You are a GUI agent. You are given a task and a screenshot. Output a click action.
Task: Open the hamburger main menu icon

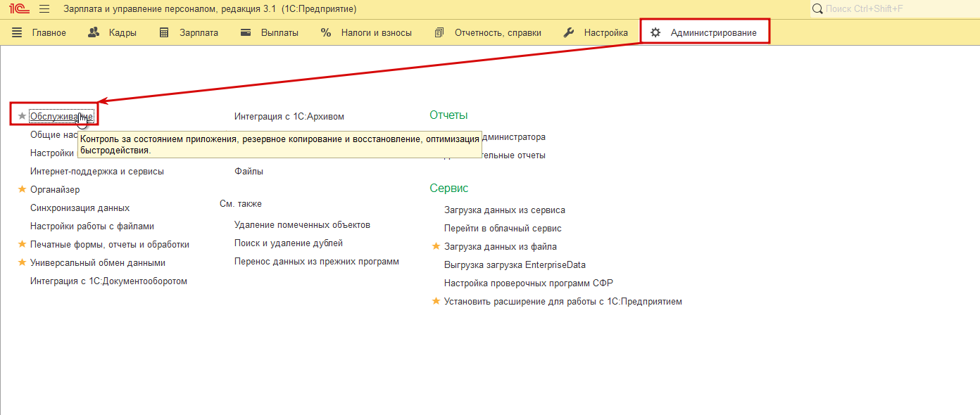44,9
